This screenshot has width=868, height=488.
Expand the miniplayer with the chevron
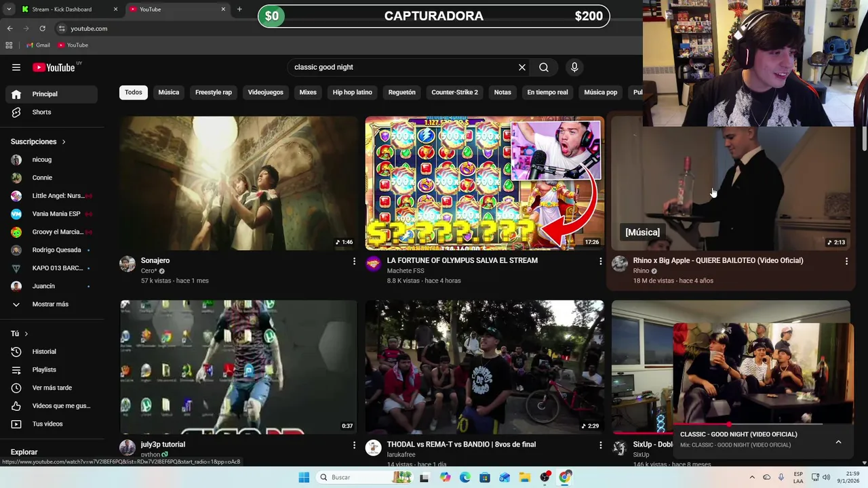(838, 442)
